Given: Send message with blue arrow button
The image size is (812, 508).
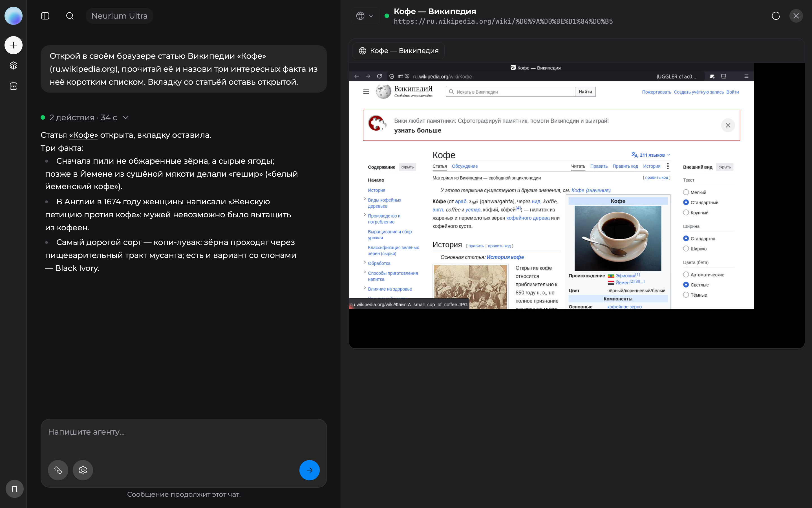Looking at the screenshot, I should (x=309, y=470).
